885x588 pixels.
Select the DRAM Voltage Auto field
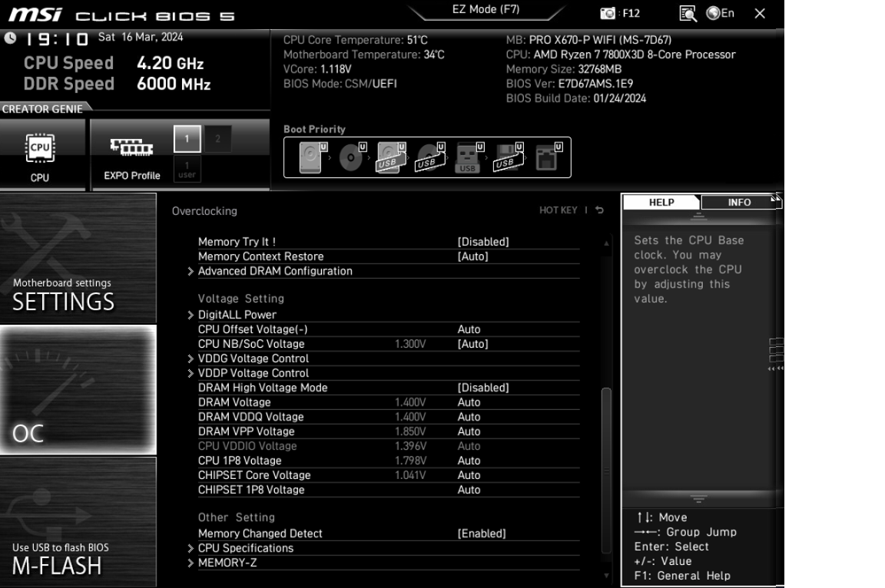[x=469, y=402]
